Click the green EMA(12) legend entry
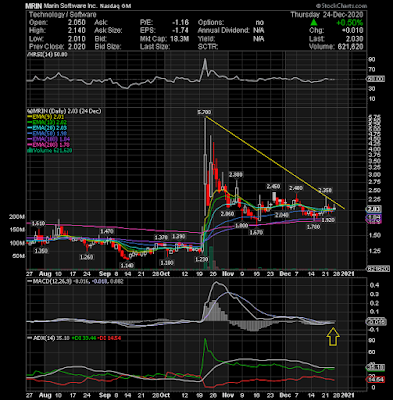The height and width of the screenshot is (400, 393). point(46,123)
